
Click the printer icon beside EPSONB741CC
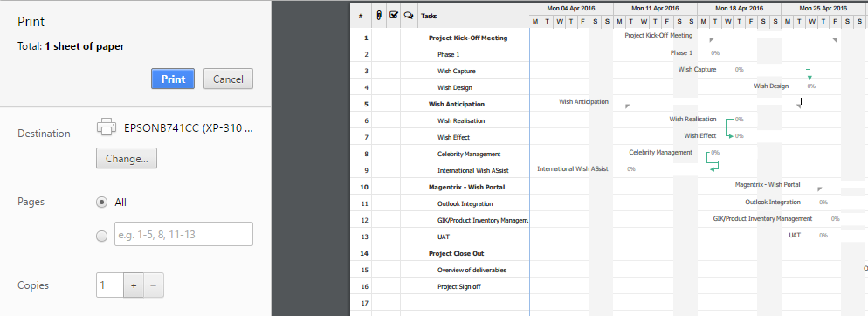coord(107,127)
